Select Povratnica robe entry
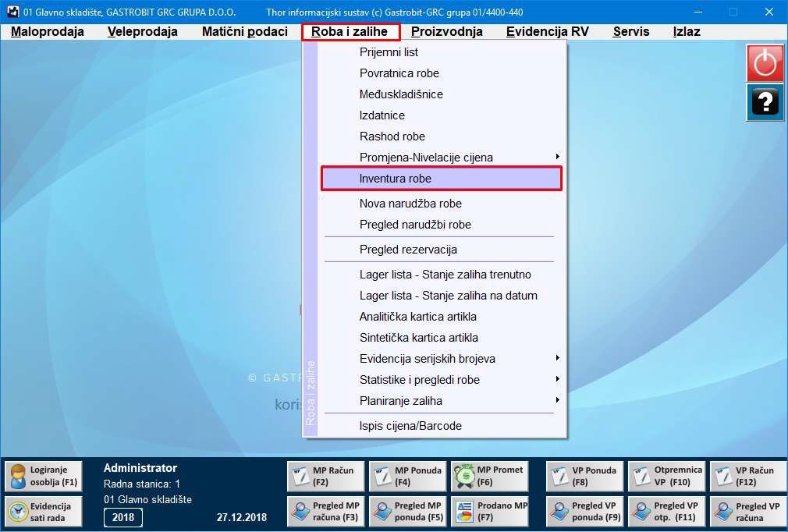The height and width of the screenshot is (532, 788). pos(438,73)
